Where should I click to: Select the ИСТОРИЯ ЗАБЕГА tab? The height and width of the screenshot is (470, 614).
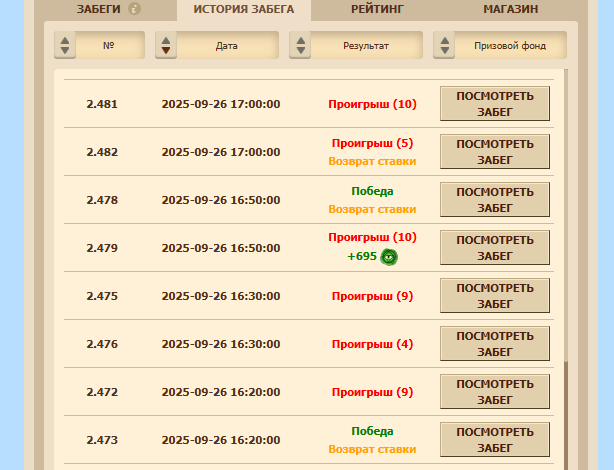tap(243, 9)
